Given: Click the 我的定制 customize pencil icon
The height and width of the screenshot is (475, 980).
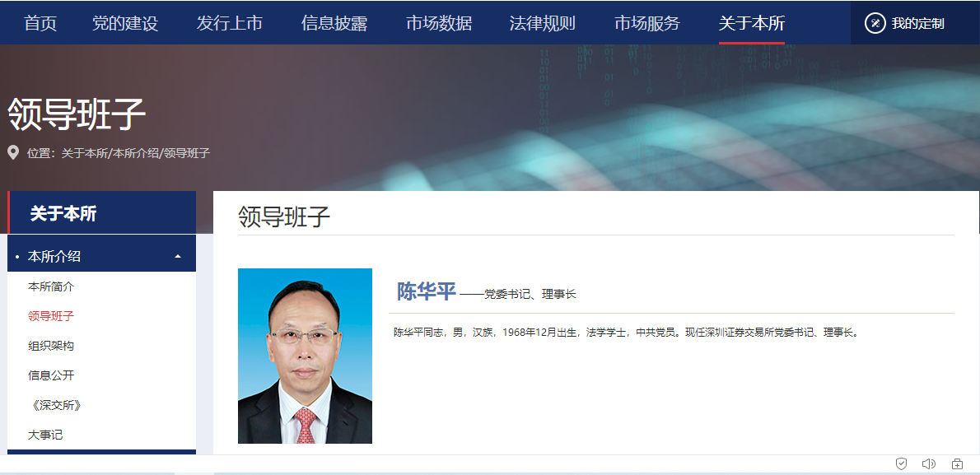Looking at the screenshot, I should (x=875, y=24).
